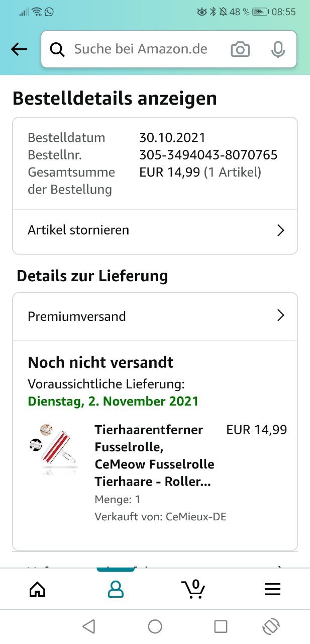Expand Artikel stornieren chevron
Viewport: 310px width, 644px height.
pyautogui.click(x=280, y=230)
